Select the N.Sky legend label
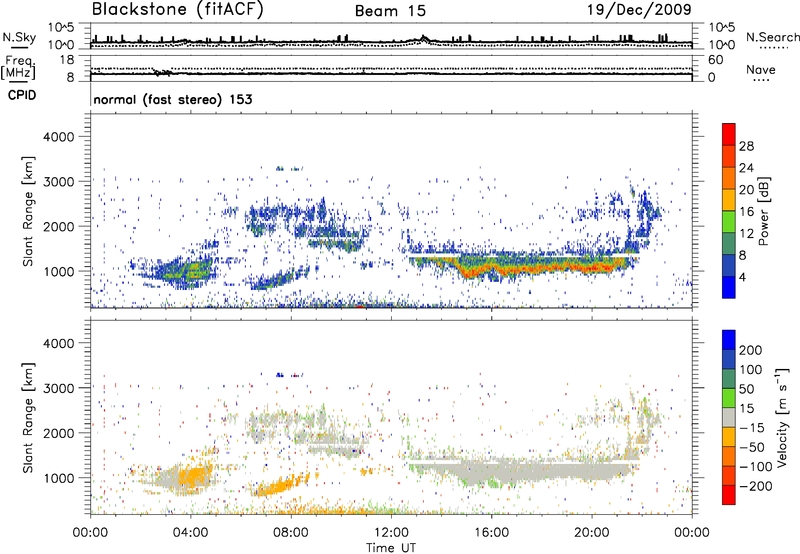Image resolution: width=800 pixels, height=554 pixels. [x=19, y=37]
